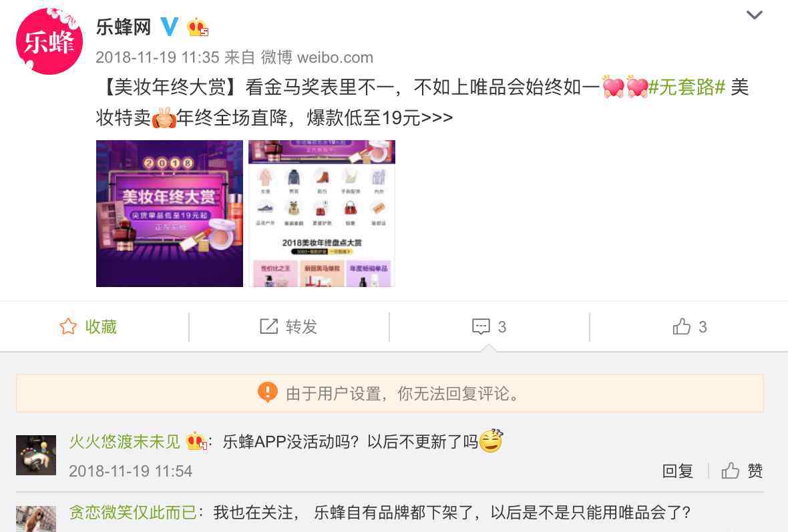Click the blue V verified badge
Image resolution: width=788 pixels, height=532 pixels.
coord(170,27)
